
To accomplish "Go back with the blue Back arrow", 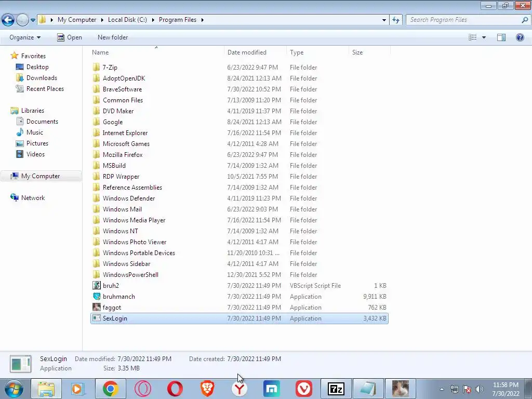I will [x=8, y=20].
